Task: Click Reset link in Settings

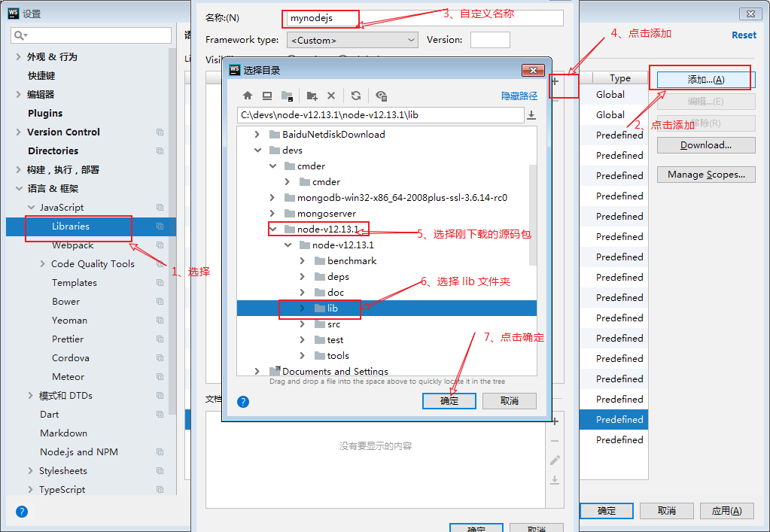Action: (x=744, y=35)
